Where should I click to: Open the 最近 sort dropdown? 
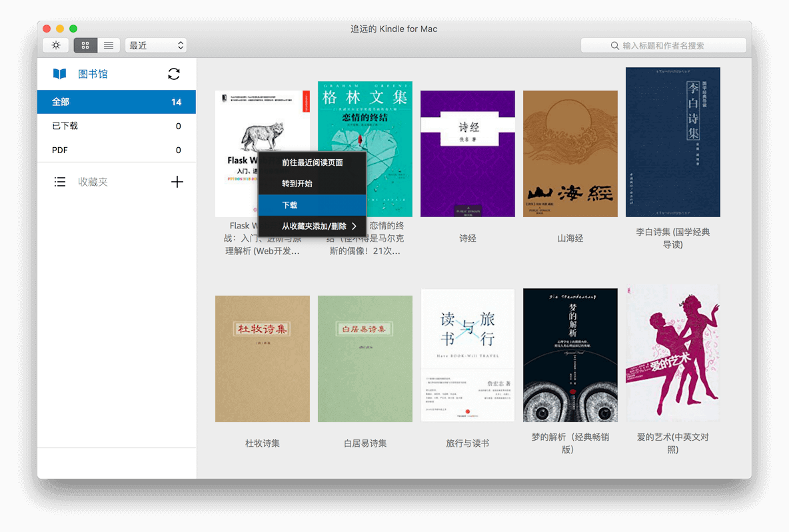[156, 45]
